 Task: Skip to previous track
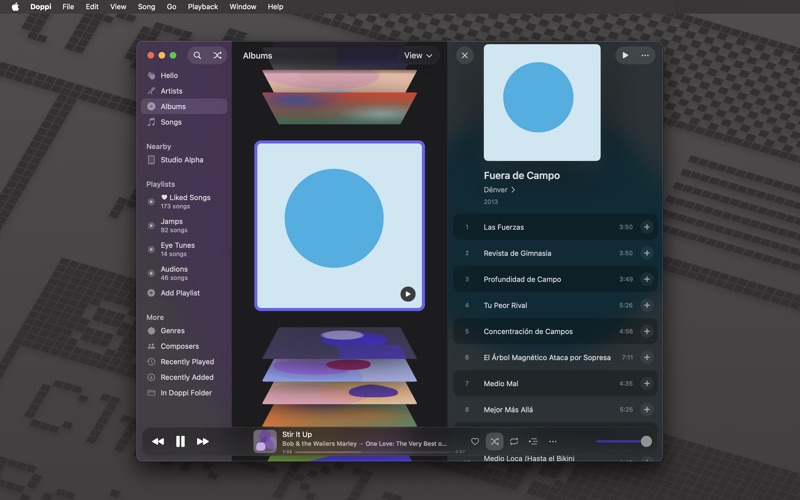tap(158, 441)
